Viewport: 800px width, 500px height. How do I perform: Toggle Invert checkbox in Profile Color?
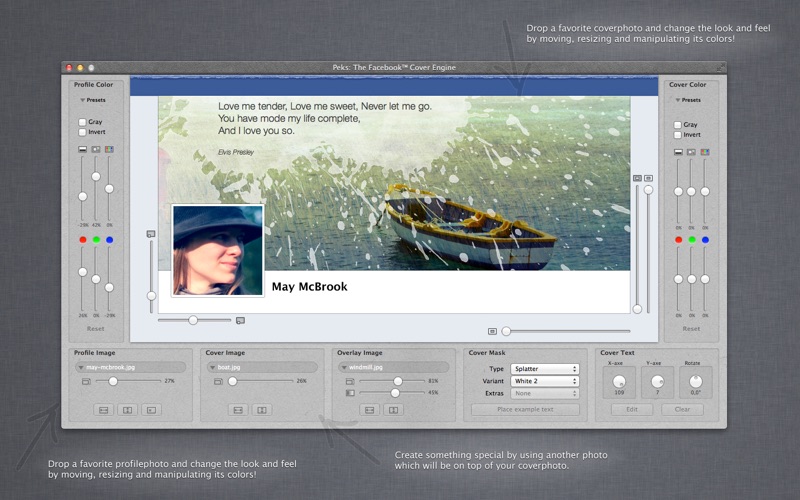[x=83, y=133]
